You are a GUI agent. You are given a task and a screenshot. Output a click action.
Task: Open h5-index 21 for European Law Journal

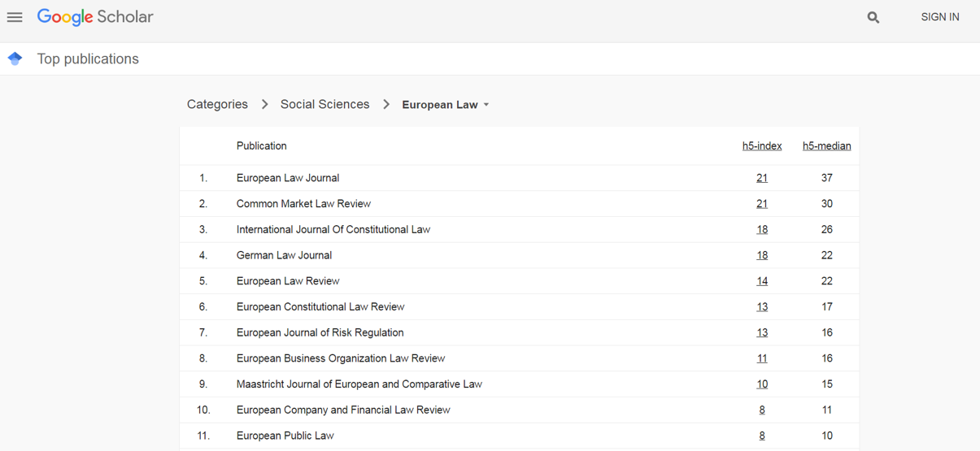point(762,178)
